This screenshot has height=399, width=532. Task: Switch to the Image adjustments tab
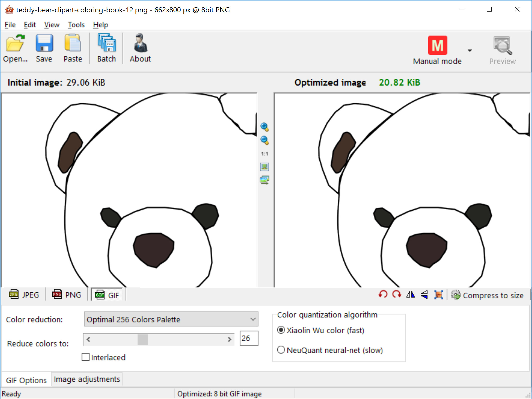[x=87, y=379]
